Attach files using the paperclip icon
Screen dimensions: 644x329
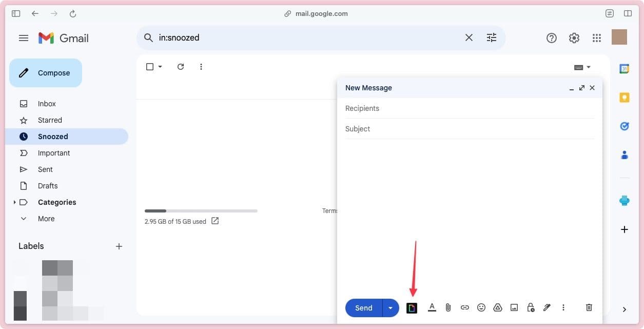point(447,307)
